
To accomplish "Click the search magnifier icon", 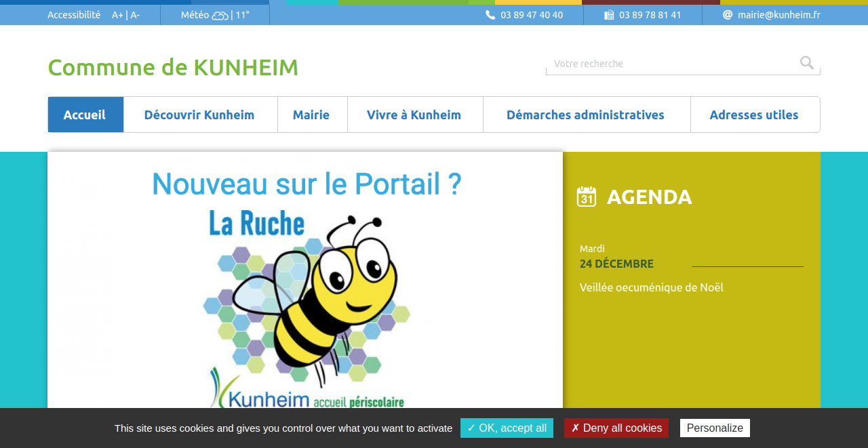I will coord(806,63).
